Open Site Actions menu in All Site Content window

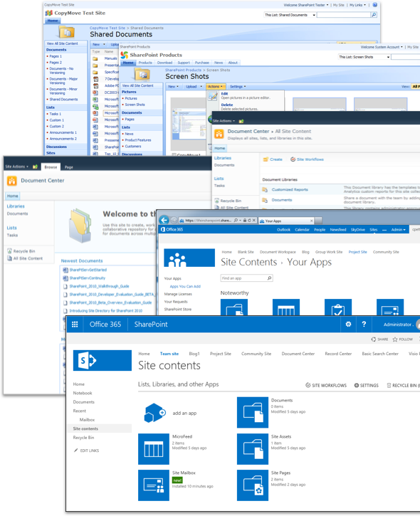224,121
